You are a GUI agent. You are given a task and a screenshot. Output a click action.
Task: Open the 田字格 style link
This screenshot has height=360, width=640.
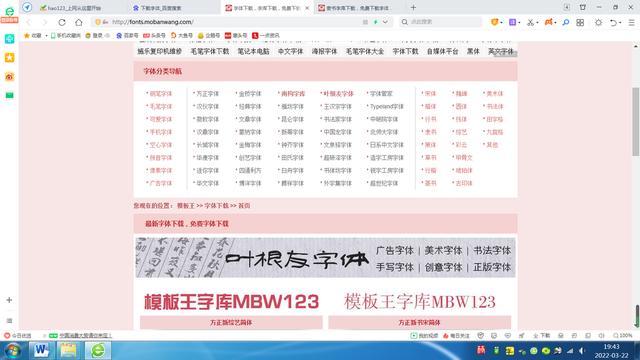[x=494, y=119]
